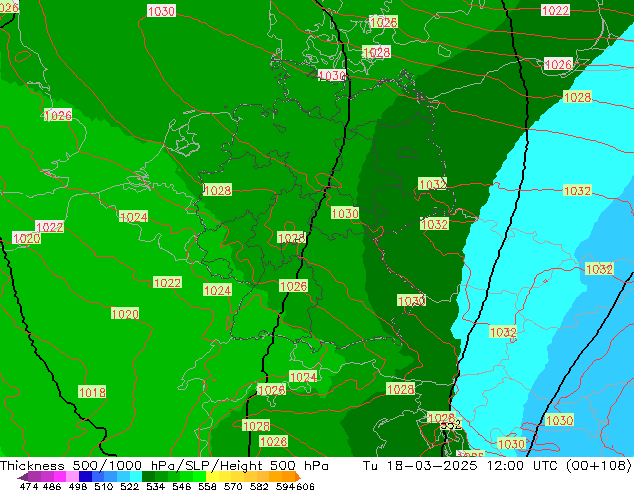634x490 pixels.
Task: Select the darkest green legend swatch
Action: point(148,476)
